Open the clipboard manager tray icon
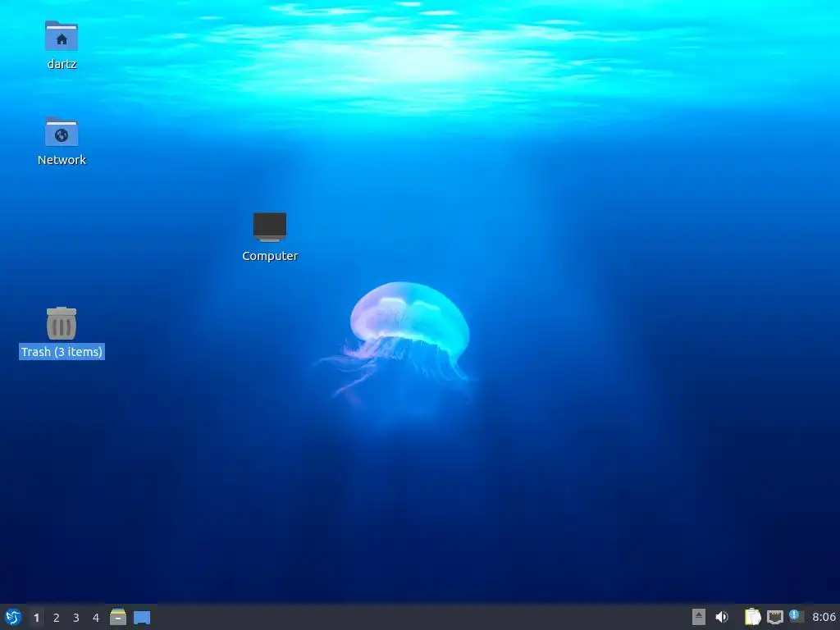This screenshot has width=840, height=630. tap(753, 617)
